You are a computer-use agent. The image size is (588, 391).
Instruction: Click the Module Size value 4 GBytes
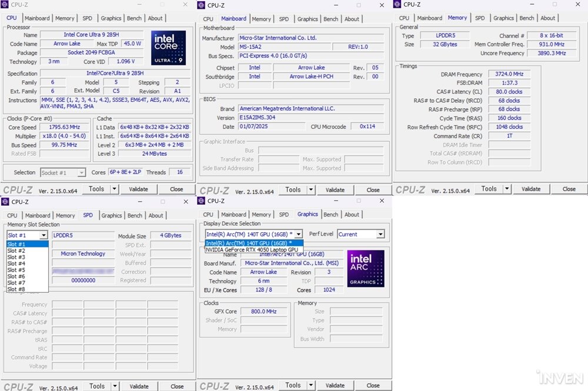point(171,235)
